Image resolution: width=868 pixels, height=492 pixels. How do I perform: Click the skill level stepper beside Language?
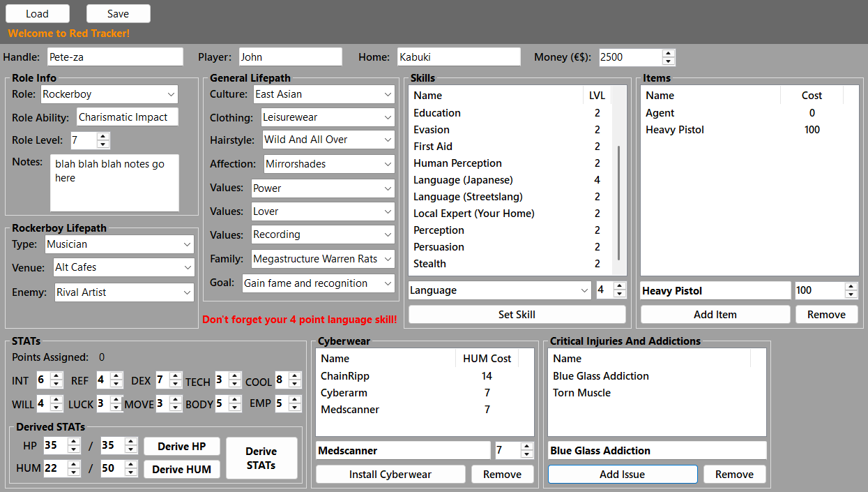611,290
